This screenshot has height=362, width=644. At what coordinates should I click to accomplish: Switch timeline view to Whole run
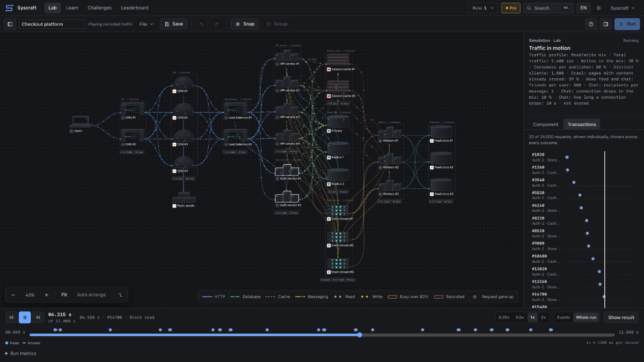click(x=586, y=317)
